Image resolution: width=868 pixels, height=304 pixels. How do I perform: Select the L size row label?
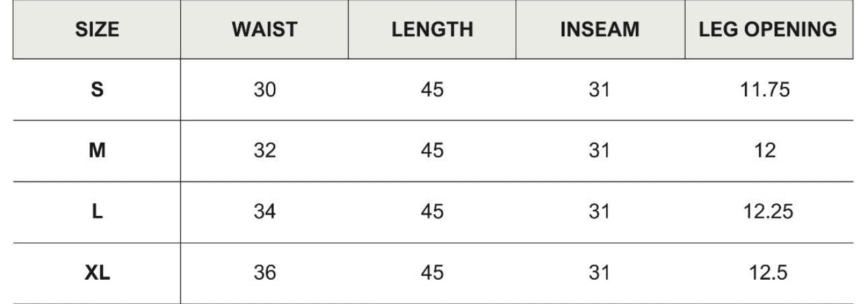tap(97, 212)
